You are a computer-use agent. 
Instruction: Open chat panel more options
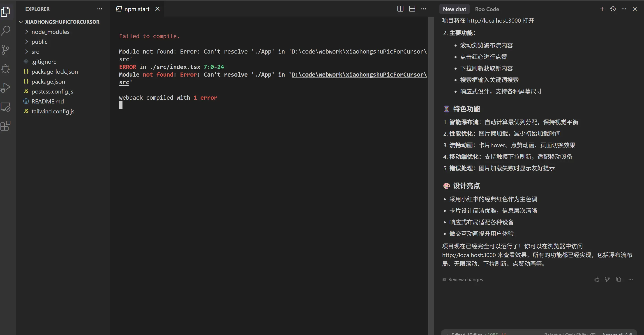(x=624, y=9)
